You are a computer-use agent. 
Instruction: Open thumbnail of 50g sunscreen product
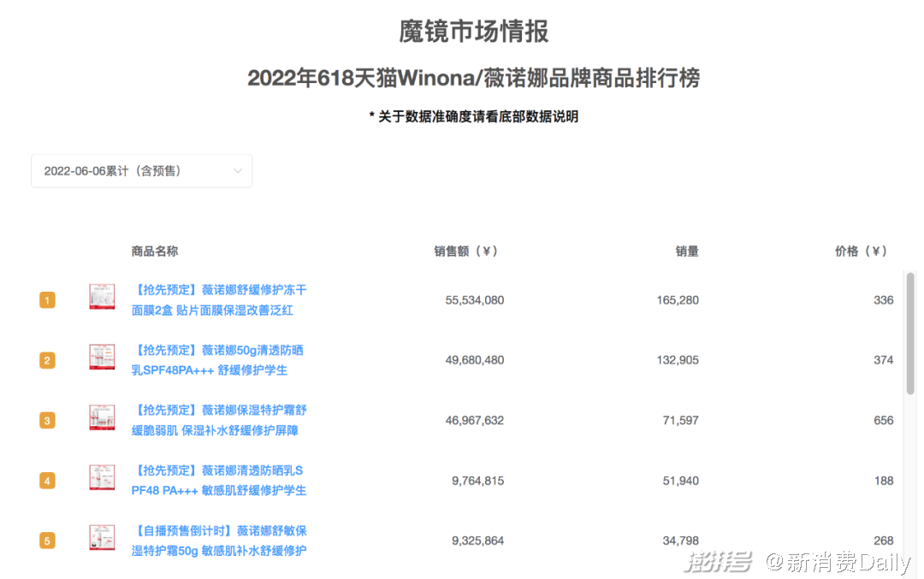(x=102, y=357)
